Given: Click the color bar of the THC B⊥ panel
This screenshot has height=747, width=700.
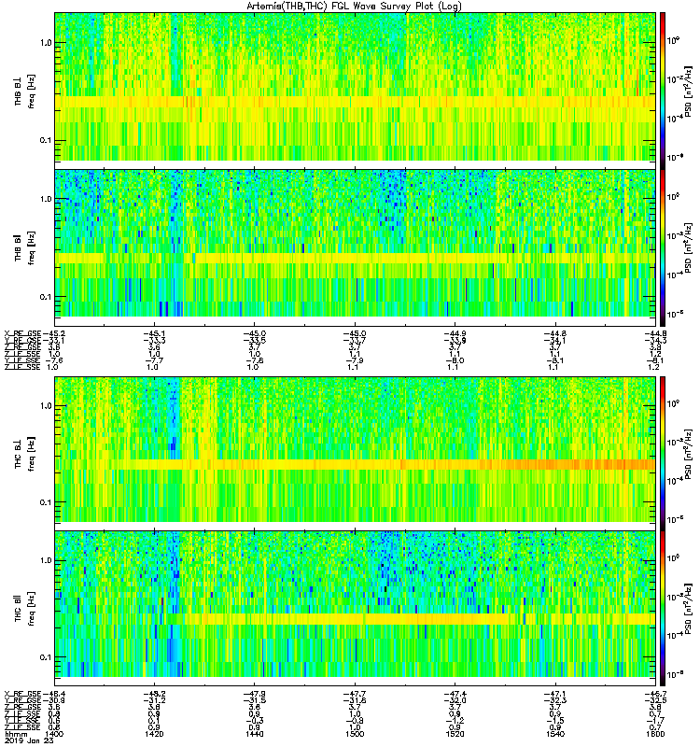Looking at the screenshot, I should pos(663,454).
